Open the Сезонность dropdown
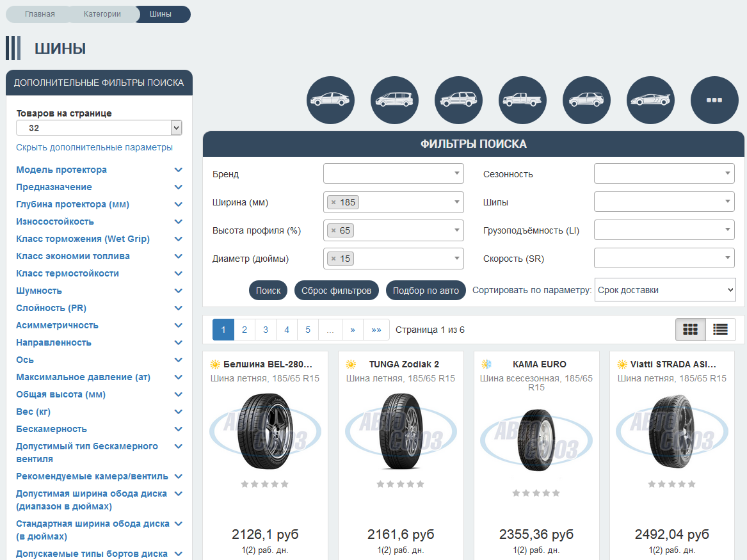Viewport: 747px width, 560px height. 664,173
